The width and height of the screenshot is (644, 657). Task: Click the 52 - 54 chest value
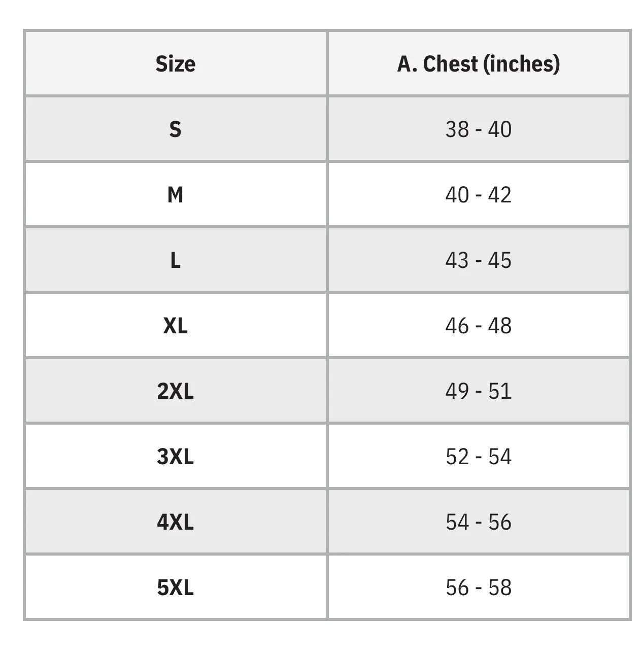coord(478,456)
